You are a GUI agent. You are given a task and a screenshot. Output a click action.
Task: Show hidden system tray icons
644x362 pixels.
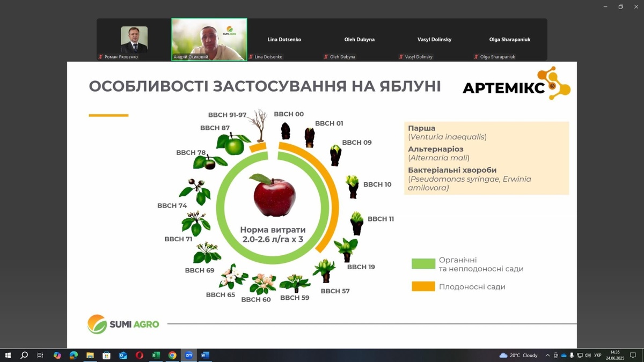click(547, 355)
